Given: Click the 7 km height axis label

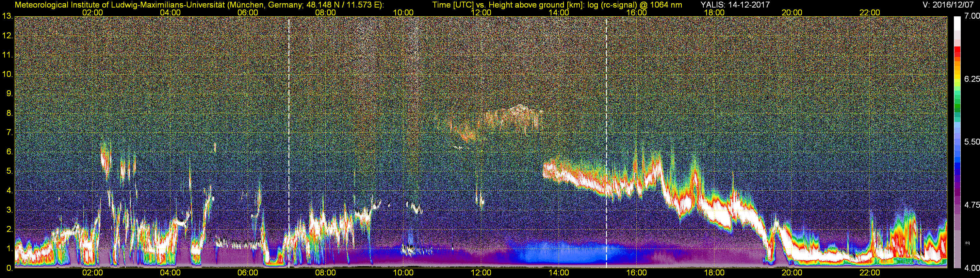Looking at the screenshot, I should [x=9, y=132].
